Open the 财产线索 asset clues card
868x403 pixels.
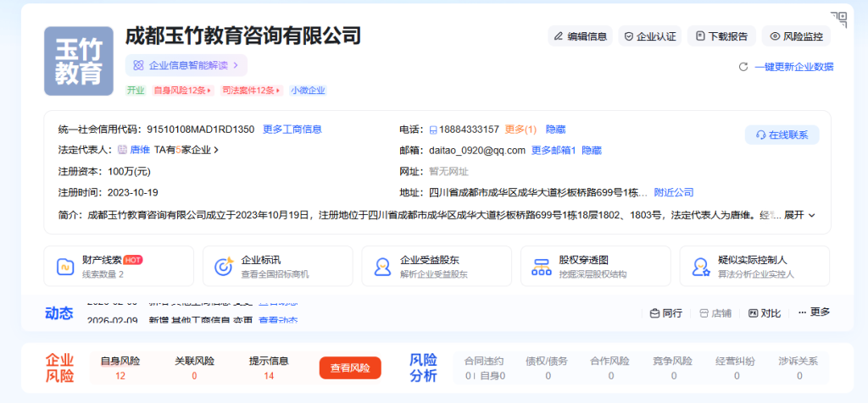118,267
